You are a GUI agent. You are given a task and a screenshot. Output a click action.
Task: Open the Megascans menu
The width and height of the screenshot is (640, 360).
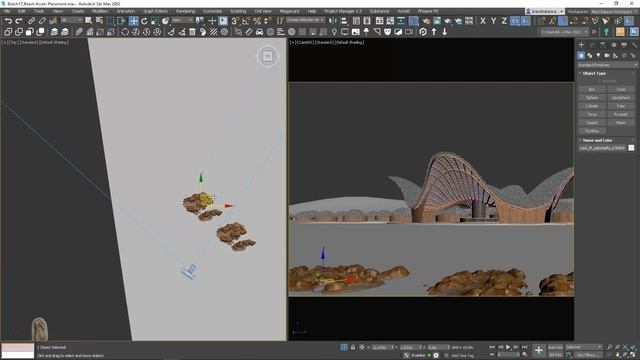click(x=289, y=11)
